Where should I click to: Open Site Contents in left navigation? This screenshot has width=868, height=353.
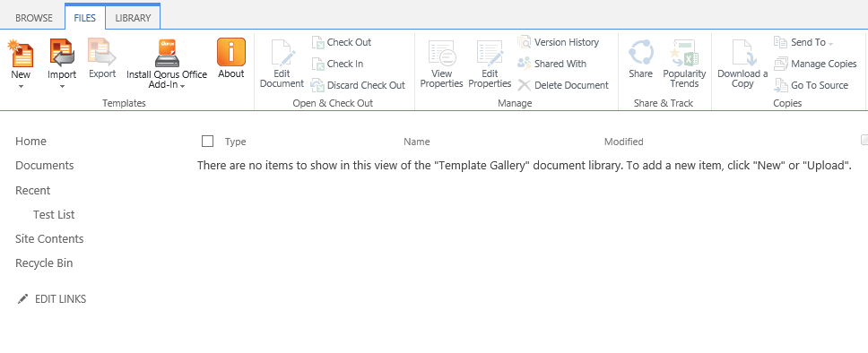pos(49,239)
